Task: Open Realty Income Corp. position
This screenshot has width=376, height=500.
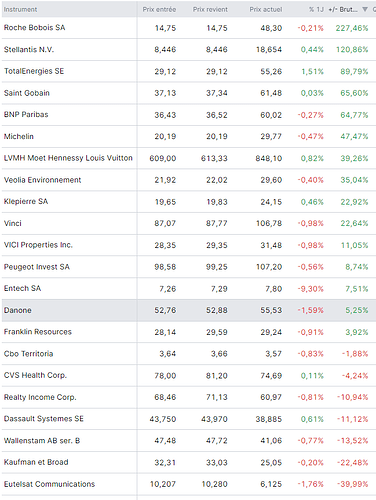Action: (x=40, y=397)
